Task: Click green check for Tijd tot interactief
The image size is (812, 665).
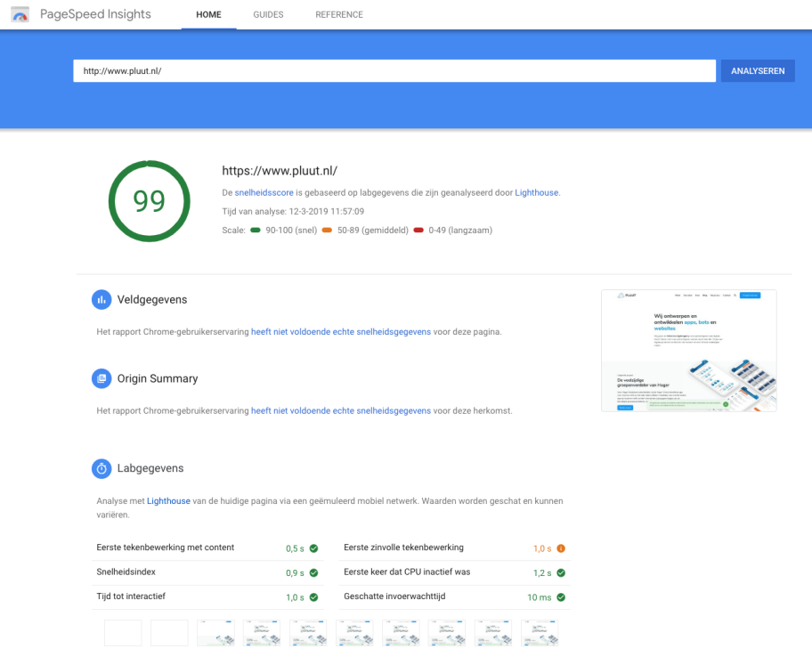Action: click(313, 597)
